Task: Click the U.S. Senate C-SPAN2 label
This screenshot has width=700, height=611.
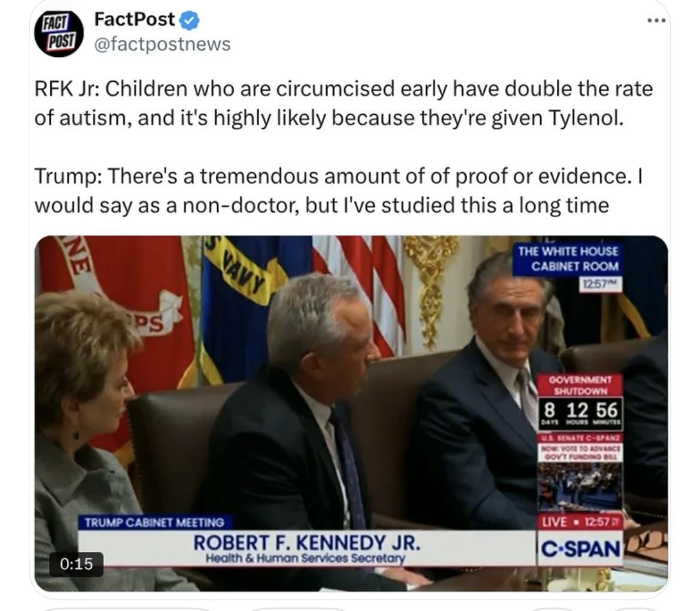Action: tap(580, 439)
